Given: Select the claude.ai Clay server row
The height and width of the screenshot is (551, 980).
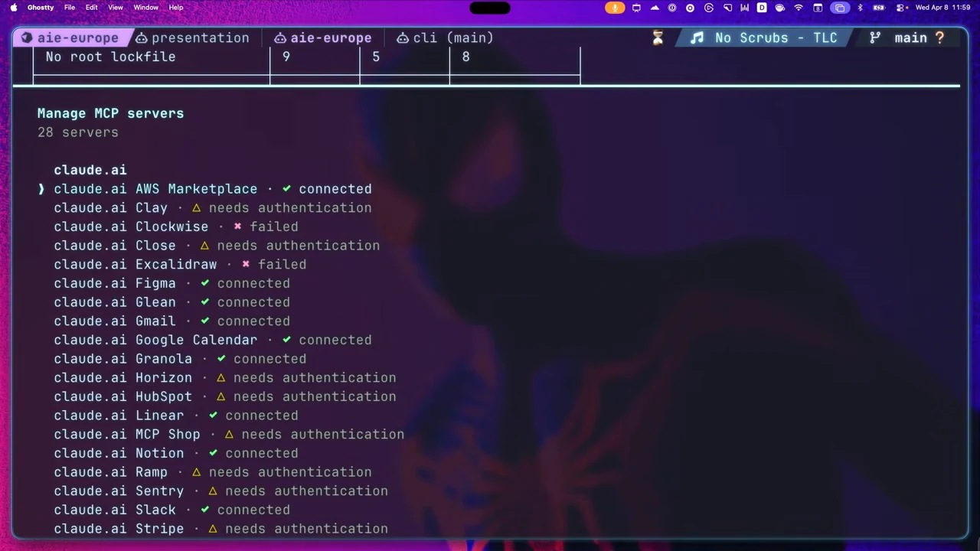Looking at the screenshot, I should 212,208.
